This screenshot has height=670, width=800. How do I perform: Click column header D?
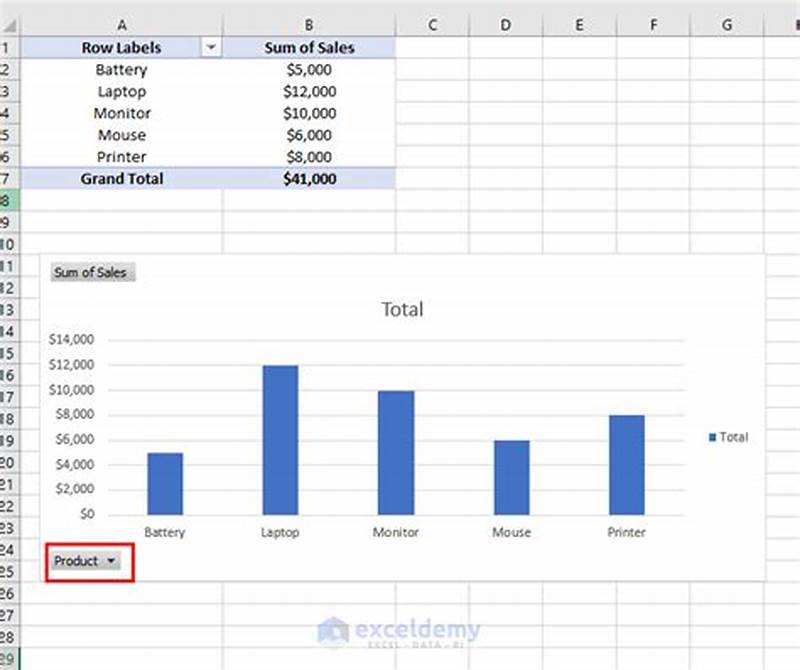pyautogui.click(x=506, y=16)
